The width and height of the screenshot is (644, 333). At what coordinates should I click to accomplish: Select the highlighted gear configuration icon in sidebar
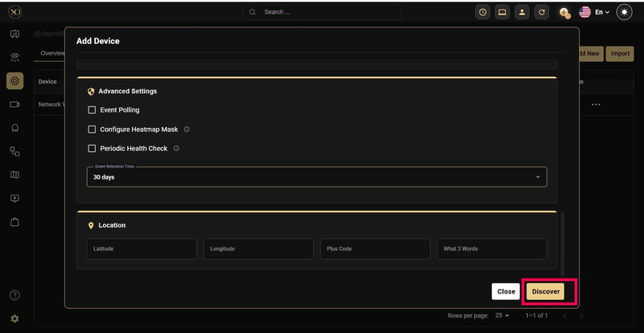point(14,81)
